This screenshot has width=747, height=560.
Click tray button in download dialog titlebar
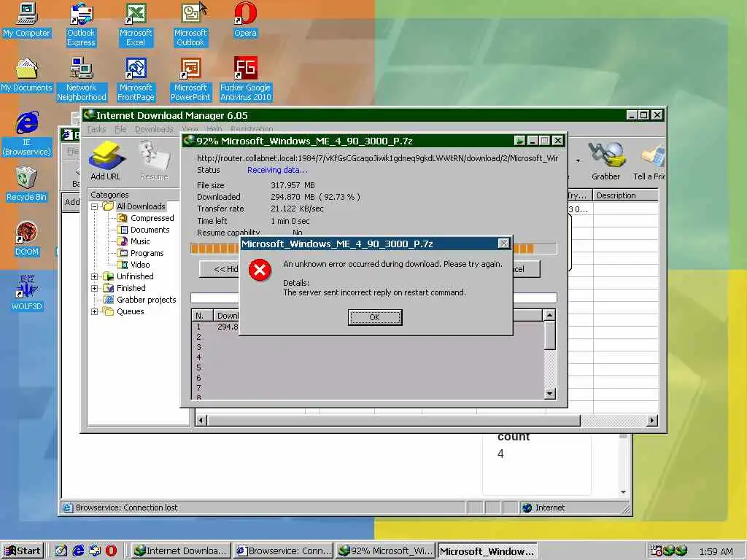[519, 141]
